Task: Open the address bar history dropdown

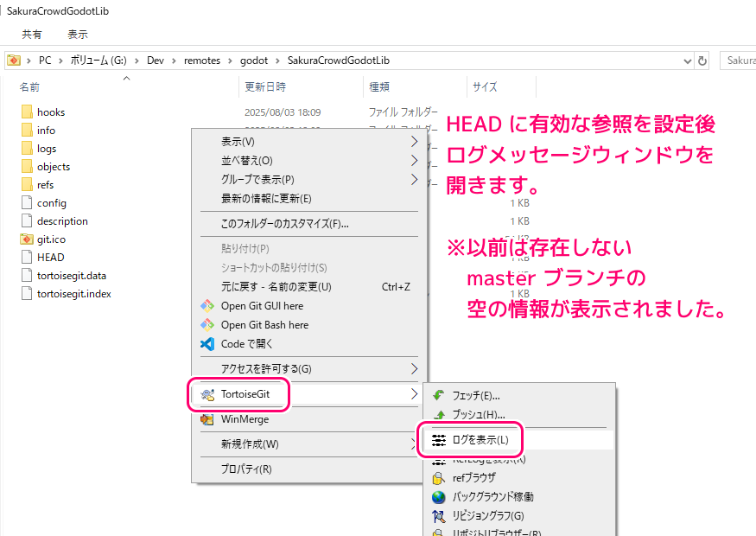Action: click(688, 61)
